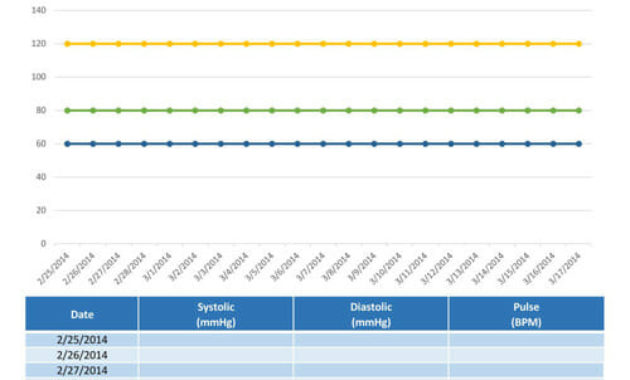Click the 3/5/2014 x-axis label
Screen dimensions: 630x380
260,267
